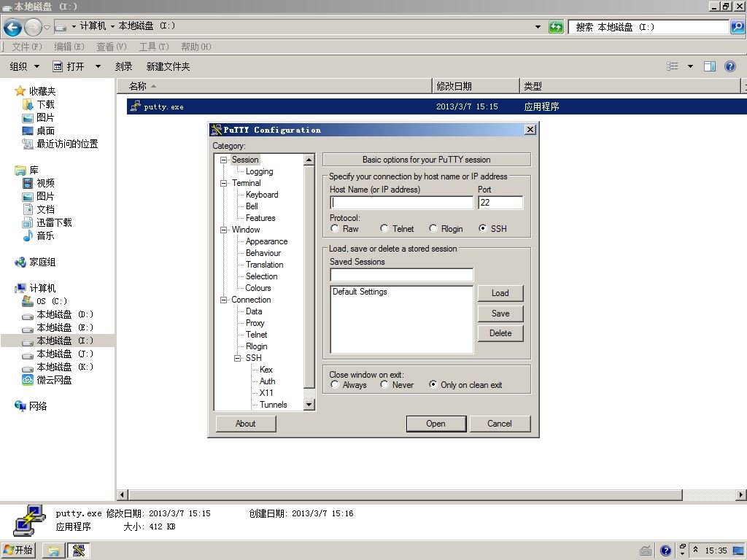Viewport: 747px width, 560px height.
Task: Click the Port input field
Action: [x=500, y=203]
